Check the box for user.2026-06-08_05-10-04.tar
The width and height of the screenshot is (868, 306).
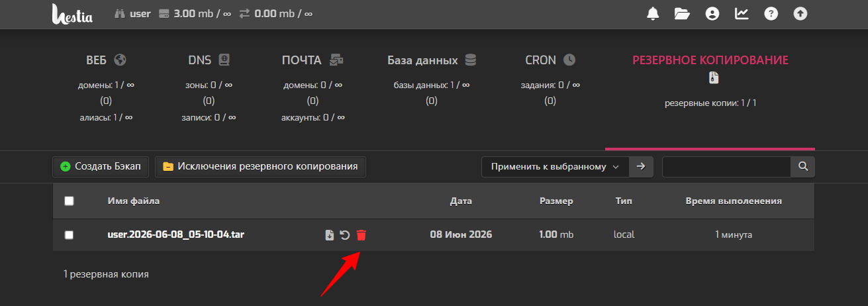click(69, 235)
